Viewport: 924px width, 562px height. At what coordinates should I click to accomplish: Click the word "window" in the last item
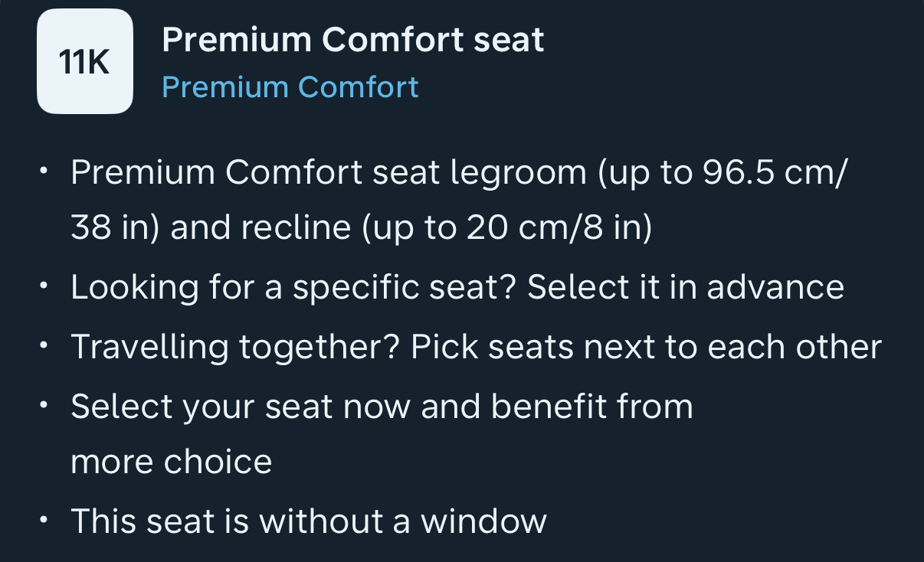[x=483, y=521]
